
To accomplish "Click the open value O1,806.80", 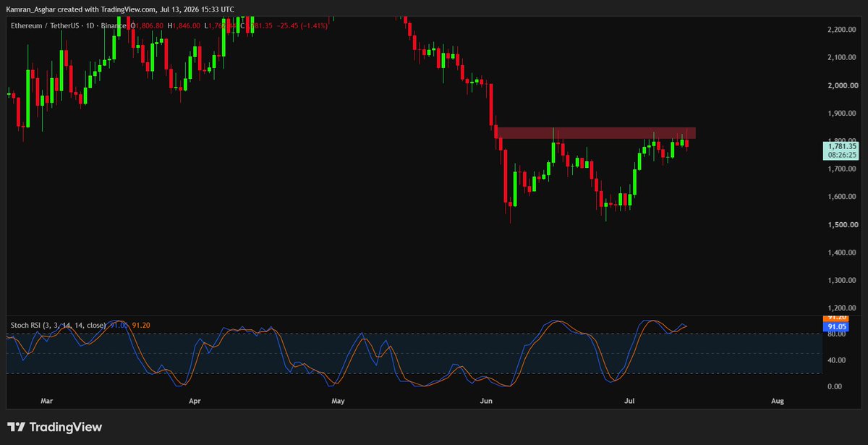I will [x=148, y=26].
